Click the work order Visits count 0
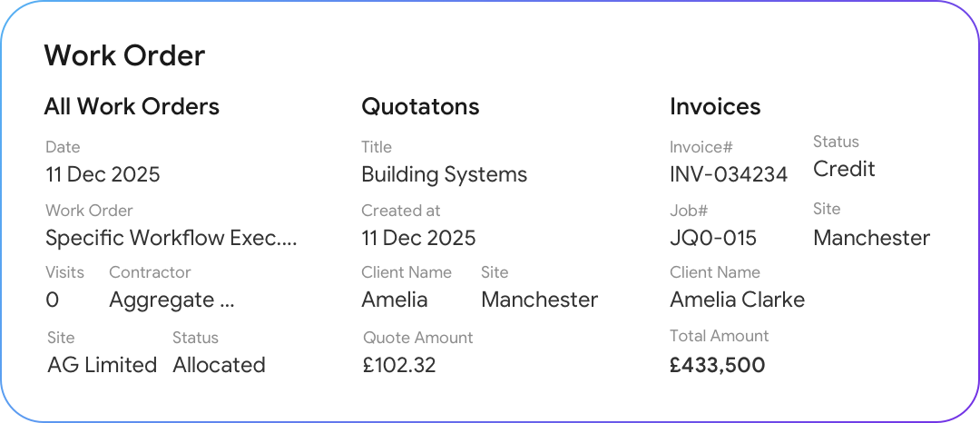Viewport: 980px width, 423px height. pyautogui.click(x=52, y=300)
